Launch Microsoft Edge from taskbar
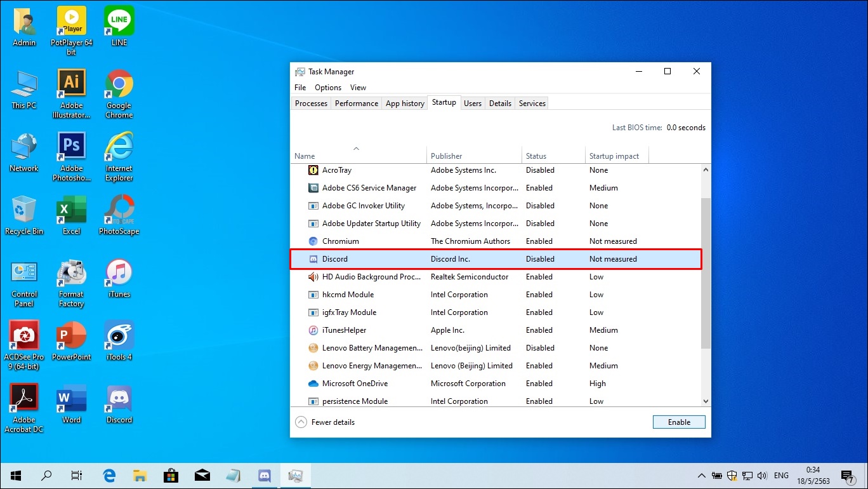Screen dimensions: 868x489 pos(109,476)
